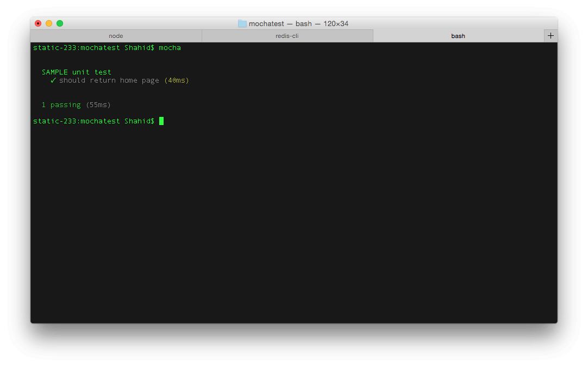Close the terminal window with red button
This screenshot has width=588, height=367.
[38, 23]
